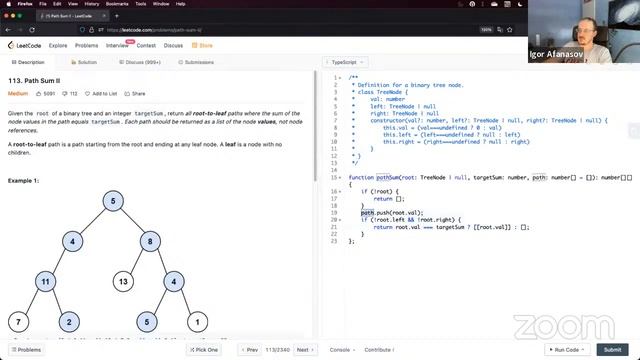Click the Share icon
The height and width of the screenshot is (360, 640).
tap(127, 93)
